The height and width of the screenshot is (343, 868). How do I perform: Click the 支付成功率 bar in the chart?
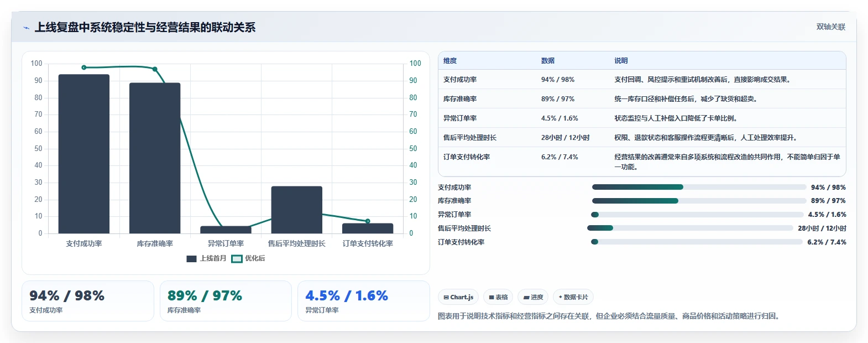tap(84, 154)
